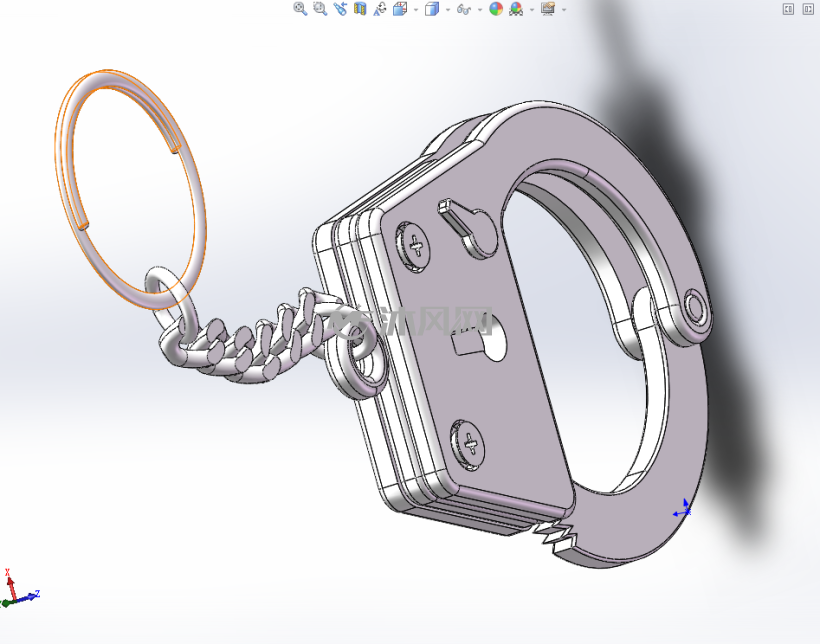Click the Zoom to Fit icon
The width and height of the screenshot is (820, 644).
pyautogui.click(x=300, y=8)
